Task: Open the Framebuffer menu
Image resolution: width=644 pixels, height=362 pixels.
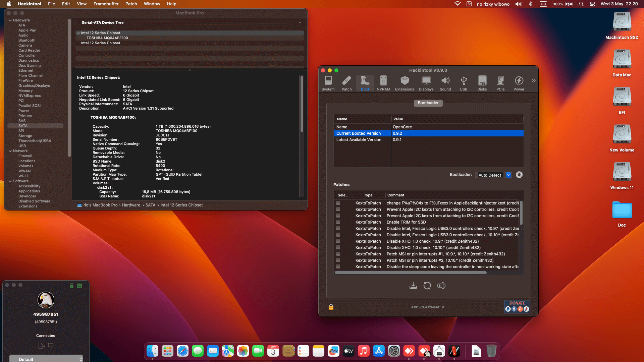Action: (x=106, y=4)
